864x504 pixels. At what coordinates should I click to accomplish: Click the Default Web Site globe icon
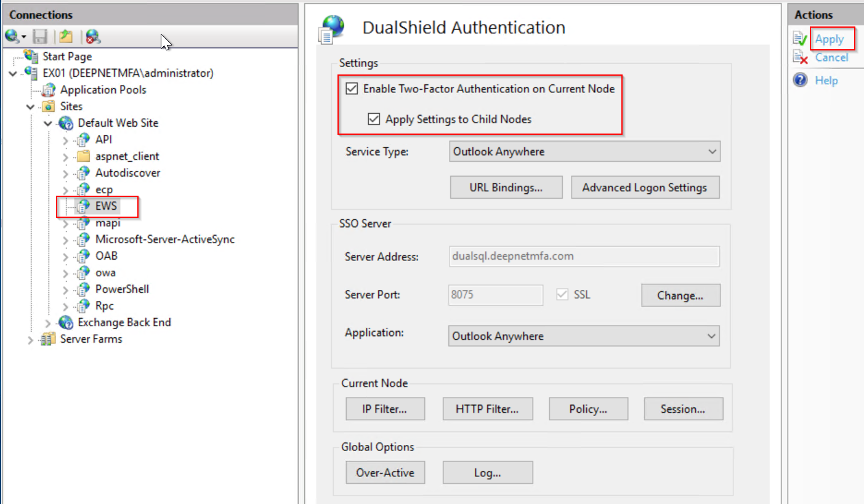[66, 123]
